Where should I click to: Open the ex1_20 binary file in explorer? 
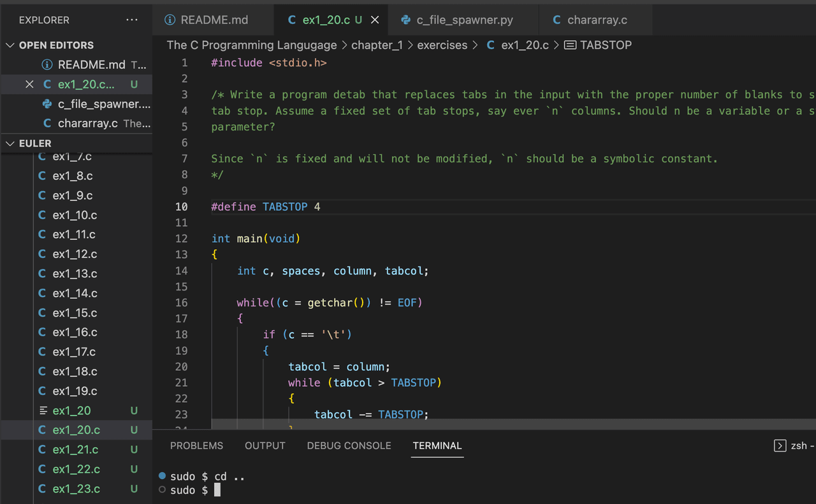pyautogui.click(x=72, y=410)
